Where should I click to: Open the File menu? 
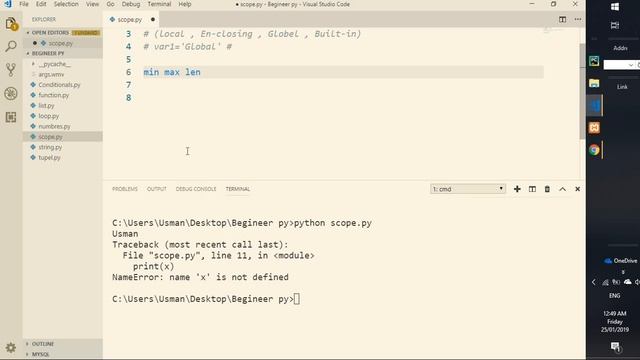(24, 4)
